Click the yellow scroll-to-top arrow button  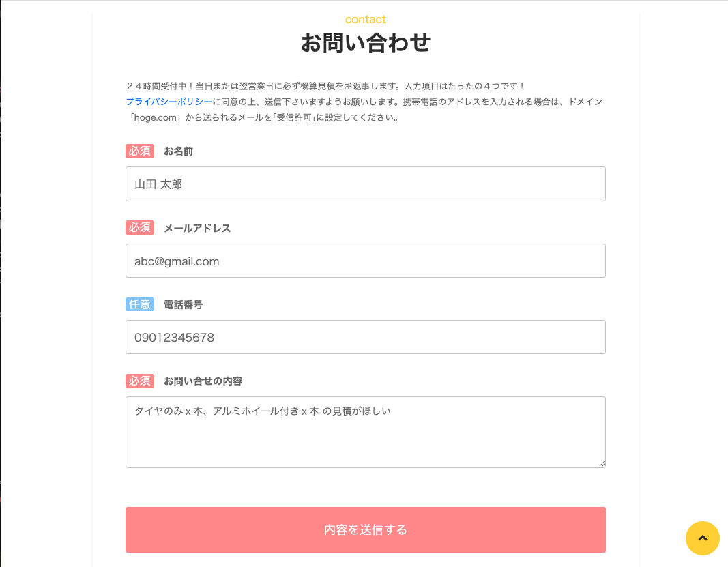click(702, 538)
